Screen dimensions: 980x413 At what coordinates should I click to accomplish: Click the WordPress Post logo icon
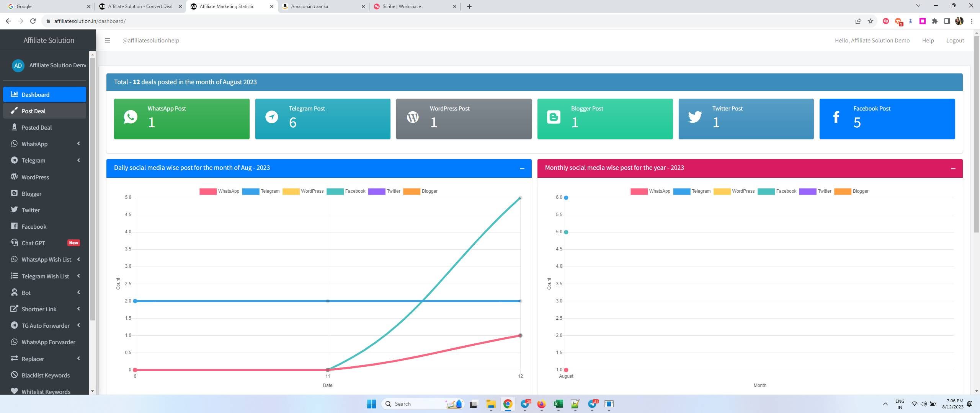click(x=413, y=117)
